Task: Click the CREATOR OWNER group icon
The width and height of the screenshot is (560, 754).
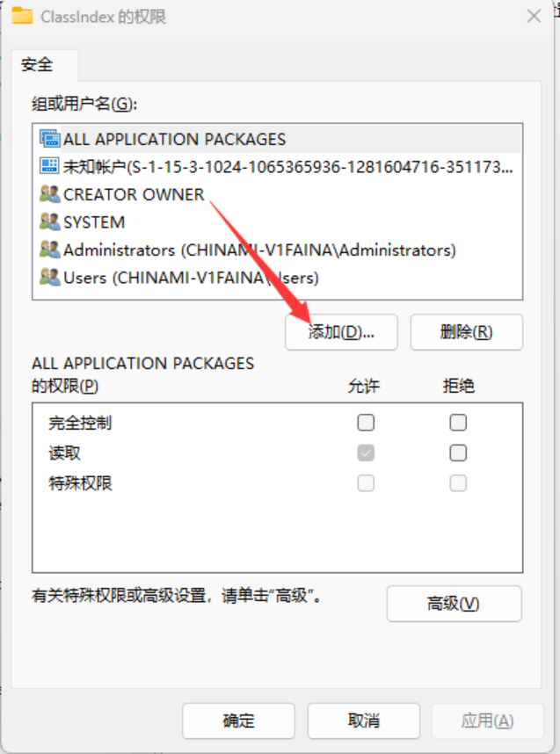Action: coord(49,194)
